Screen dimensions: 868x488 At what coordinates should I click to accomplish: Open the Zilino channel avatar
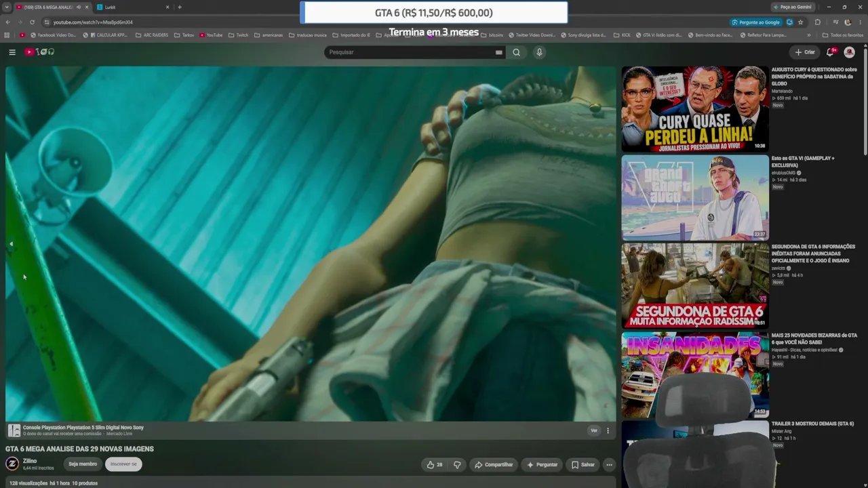[x=12, y=464]
